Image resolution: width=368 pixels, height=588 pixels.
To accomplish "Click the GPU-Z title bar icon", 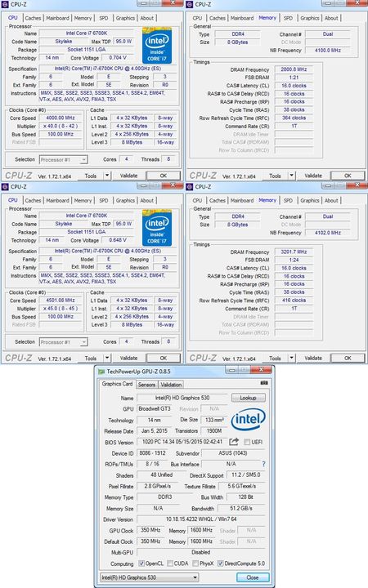I will tap(101, 372).
